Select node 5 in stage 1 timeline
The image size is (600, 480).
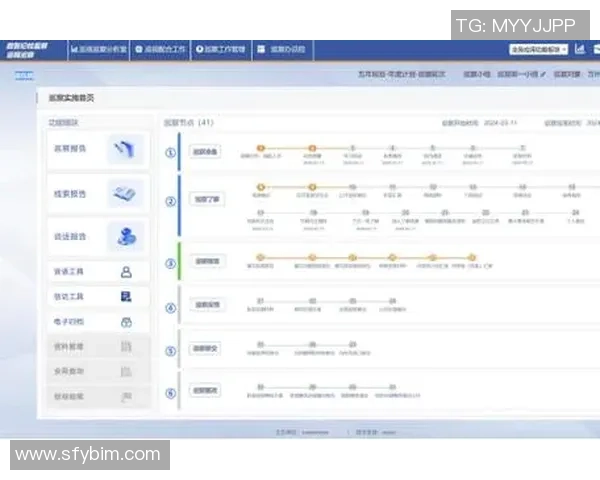pos(432,148)
